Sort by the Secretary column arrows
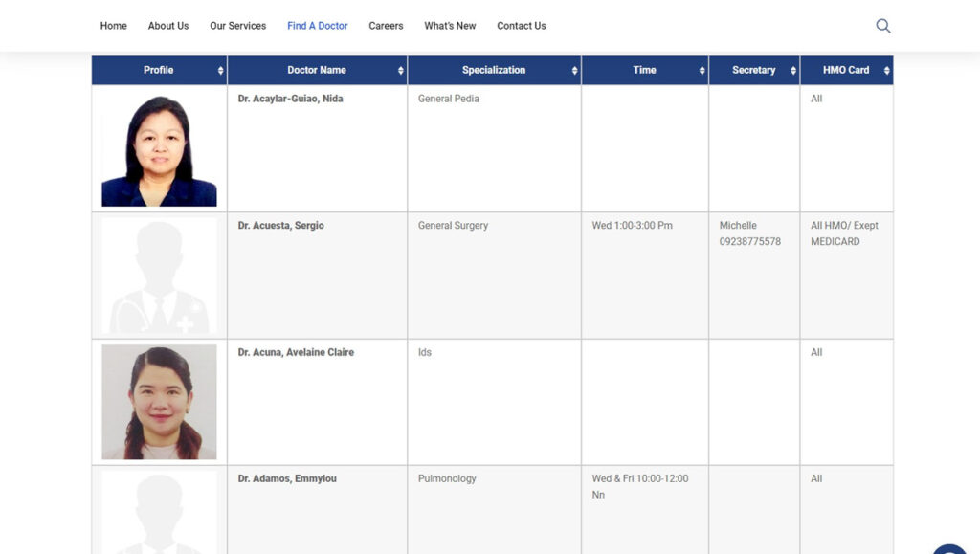Image resolution: width=980 pixels, height=554 pixels. [792, 71]
